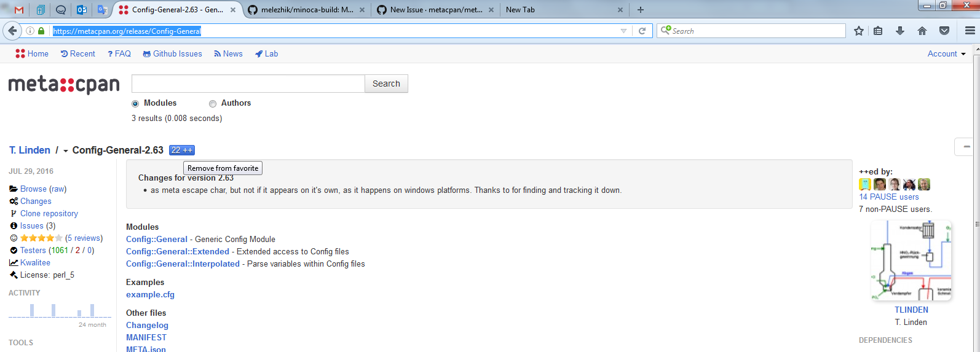Expand the Account dropdown menu
Screen dimensions: 980x352
[x=946, y=54]
